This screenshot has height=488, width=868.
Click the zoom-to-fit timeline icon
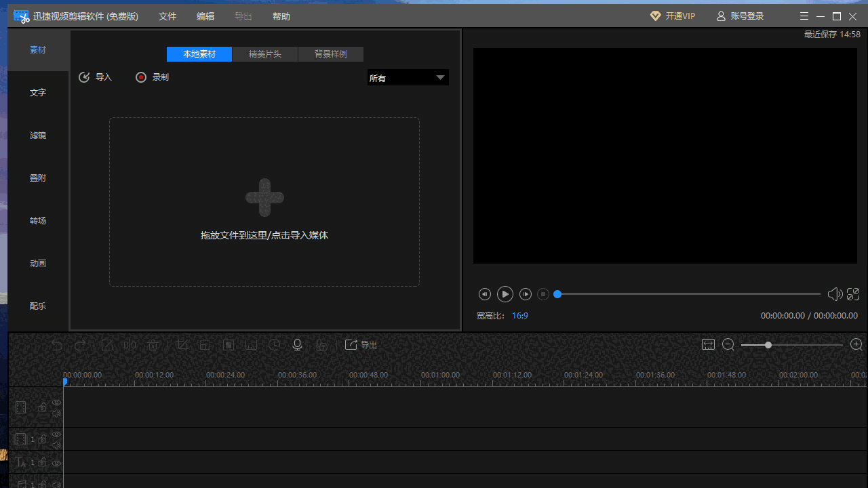(708, 345)
